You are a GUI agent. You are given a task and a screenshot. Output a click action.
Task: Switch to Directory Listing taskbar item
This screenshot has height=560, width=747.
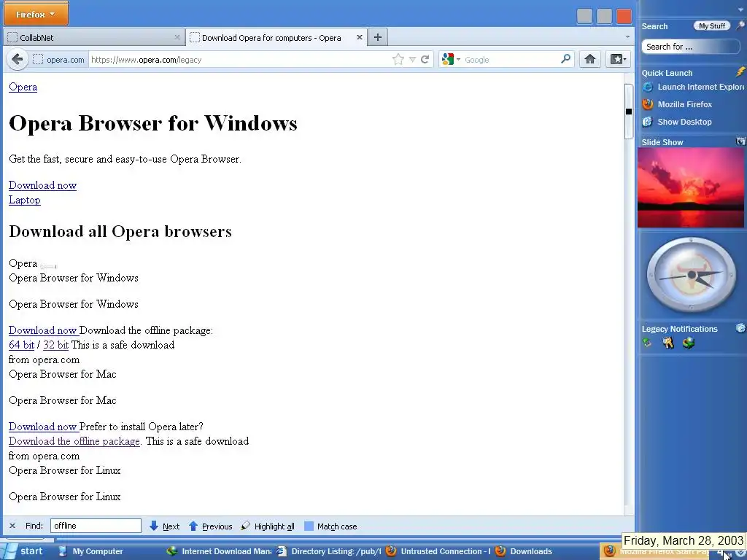(329, 551)
